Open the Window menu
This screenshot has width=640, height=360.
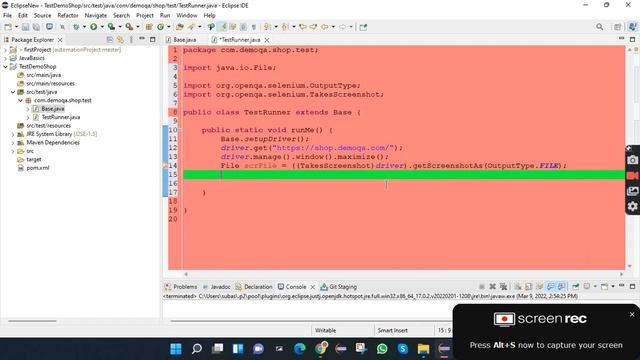coord(187,16)
